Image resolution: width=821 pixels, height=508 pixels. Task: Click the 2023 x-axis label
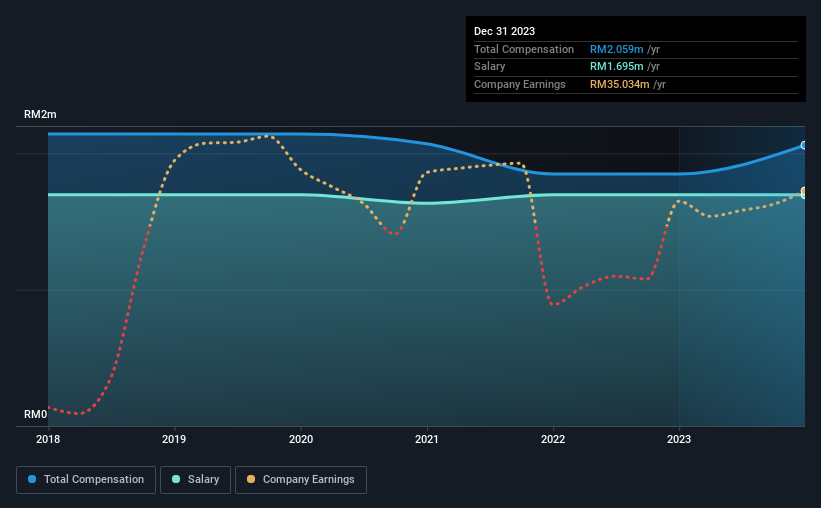click(679, 439)
